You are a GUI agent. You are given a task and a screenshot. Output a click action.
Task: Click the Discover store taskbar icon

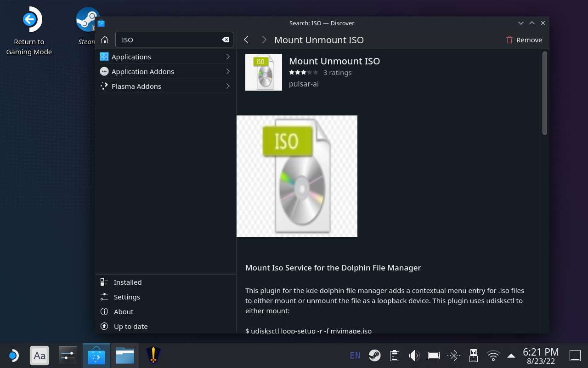(x=96, y=356)
